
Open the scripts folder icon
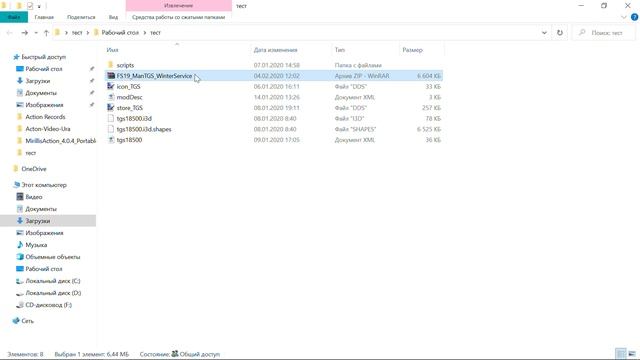pos(110,65)
